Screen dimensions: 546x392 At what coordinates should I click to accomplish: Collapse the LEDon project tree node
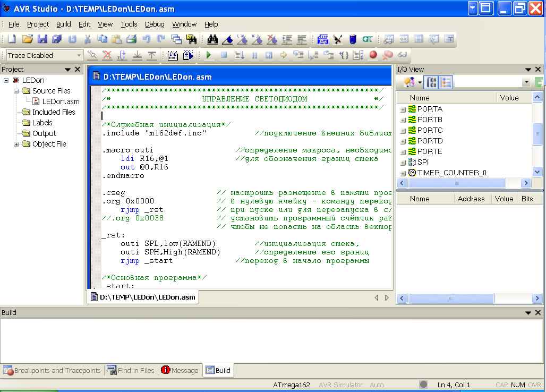[x=6, y=80]
